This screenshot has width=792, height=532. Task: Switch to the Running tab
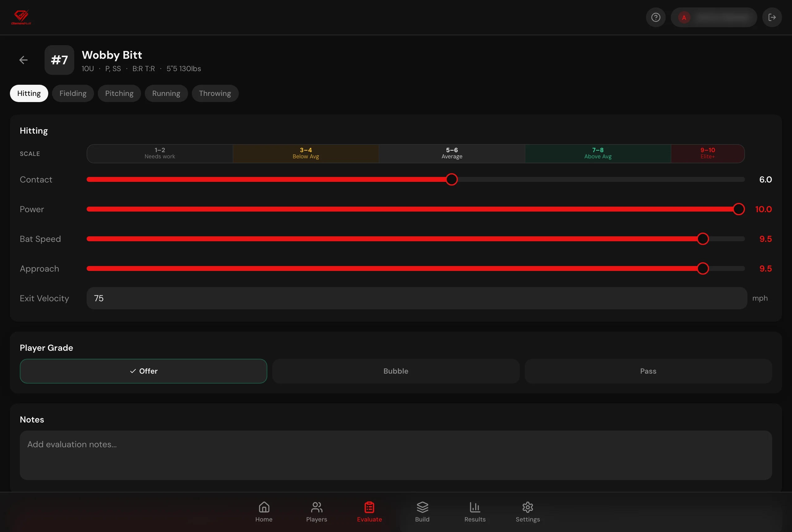pyautogui.click(x=166, y=93)
